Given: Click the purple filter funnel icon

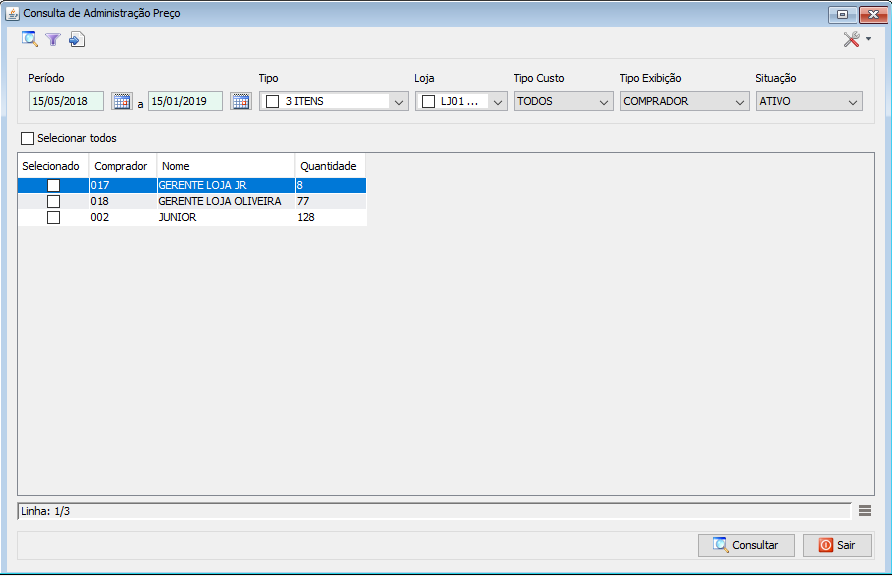Looking at the screenshot, I should coord(53,39).
